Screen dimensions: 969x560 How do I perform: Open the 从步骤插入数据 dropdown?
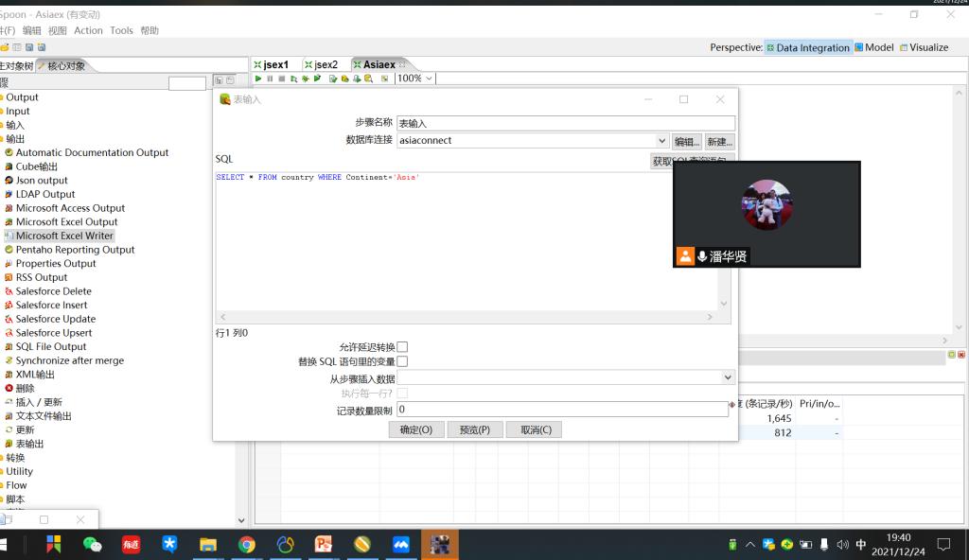tap(728, 377)
